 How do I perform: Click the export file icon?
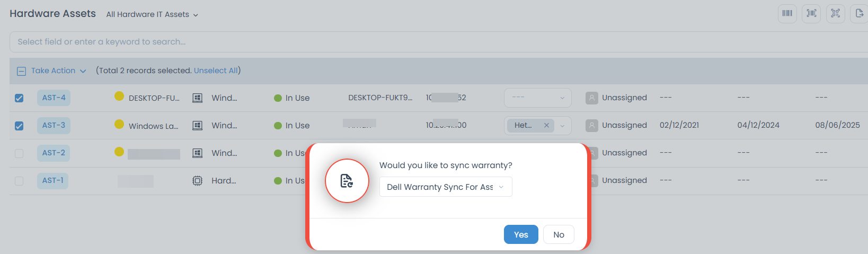click(859, 13)
